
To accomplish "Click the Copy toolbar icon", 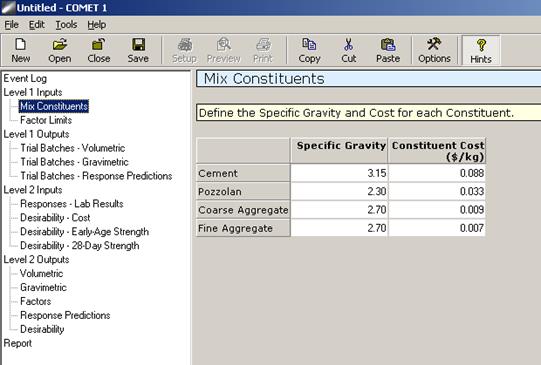I will pos(309,45).
